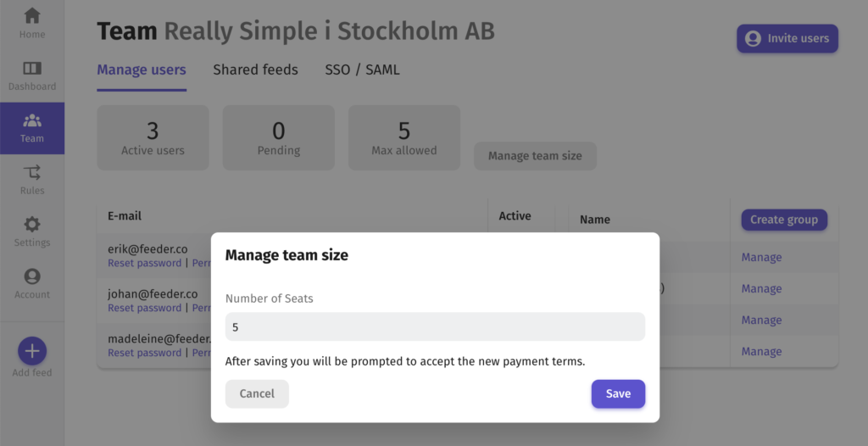Save the new team size
868x446 pixels.
pyautogui.click(x=618, y=394)
